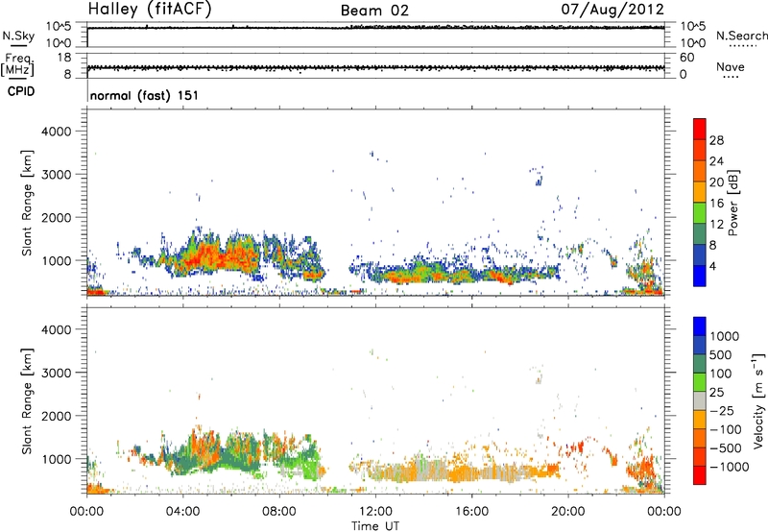Pick the red top segment of the power colorbar
The image size is (768, 532).
coord(700,129)
